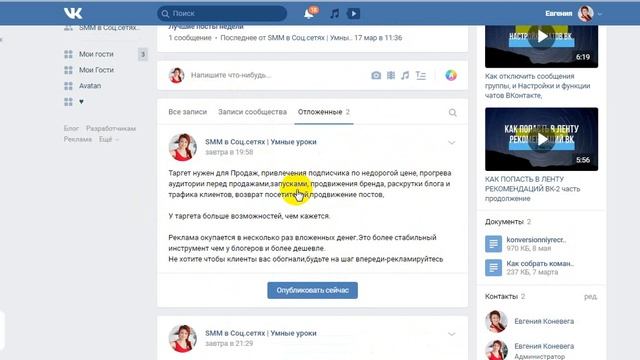Open the VK logo home page
640x360 pixels.
point(73,13)
